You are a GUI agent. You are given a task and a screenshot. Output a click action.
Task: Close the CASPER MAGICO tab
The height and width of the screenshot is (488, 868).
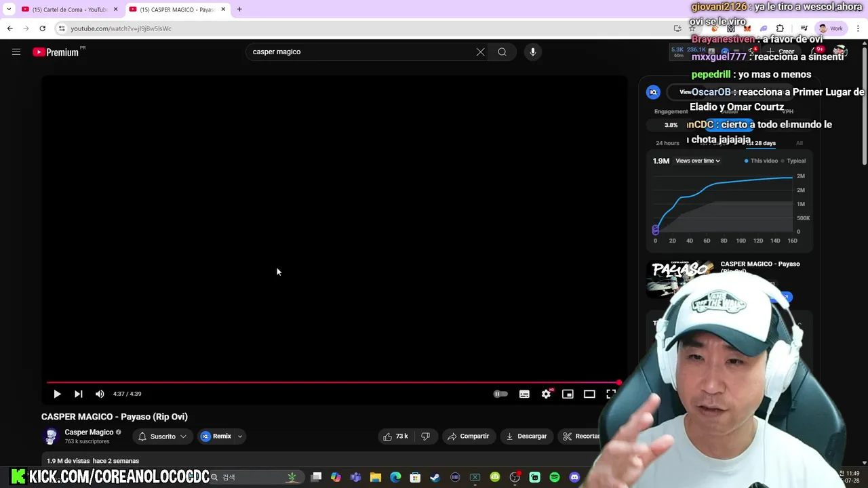(x=223, y=9)
